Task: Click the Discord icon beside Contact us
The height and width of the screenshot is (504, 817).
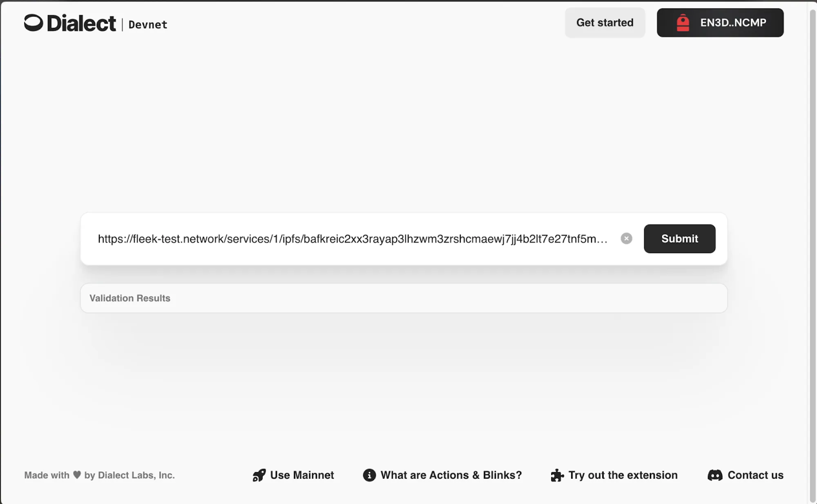Action: click(x=715, y=475)
